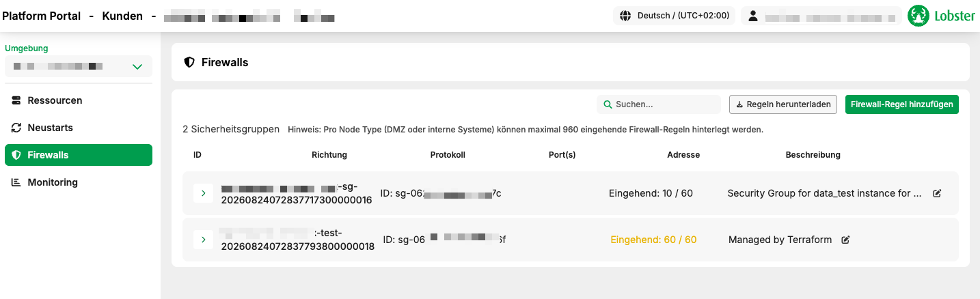Screen dimensions: 980x299
Task: Click the Monitoring chart icon
Action: click(16, 182)
